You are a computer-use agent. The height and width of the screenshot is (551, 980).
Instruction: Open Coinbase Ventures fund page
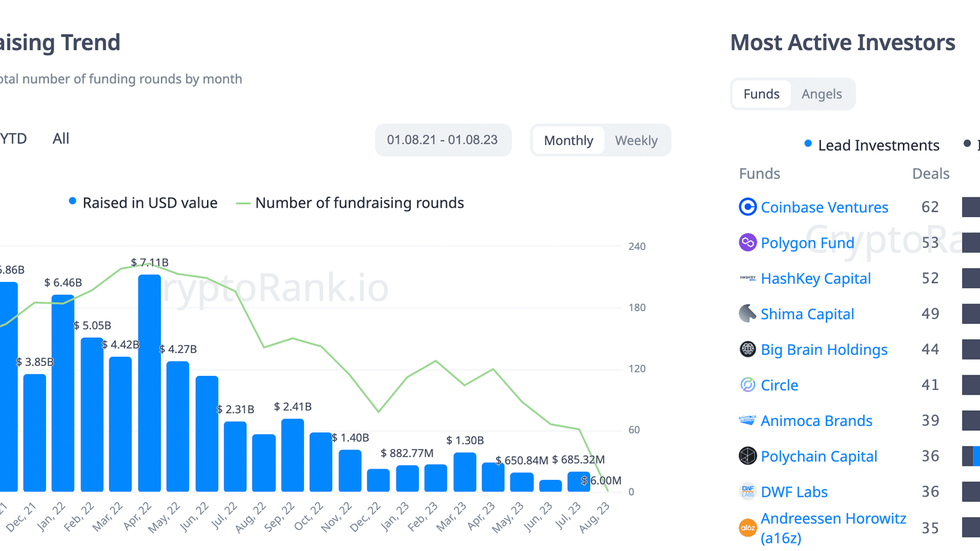824,207
